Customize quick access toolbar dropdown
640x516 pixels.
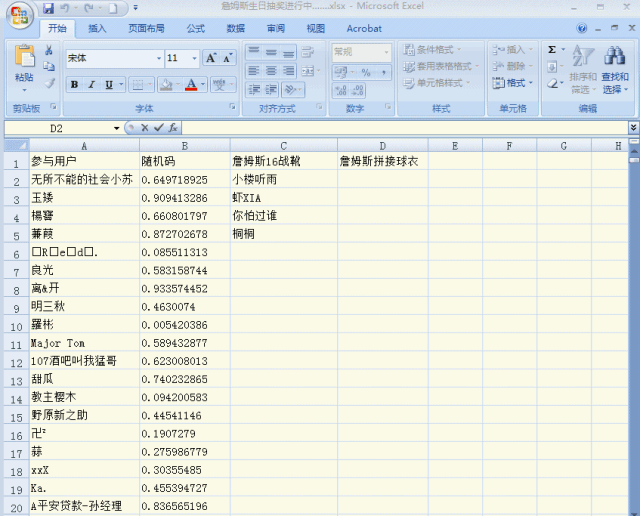point(136,8)
